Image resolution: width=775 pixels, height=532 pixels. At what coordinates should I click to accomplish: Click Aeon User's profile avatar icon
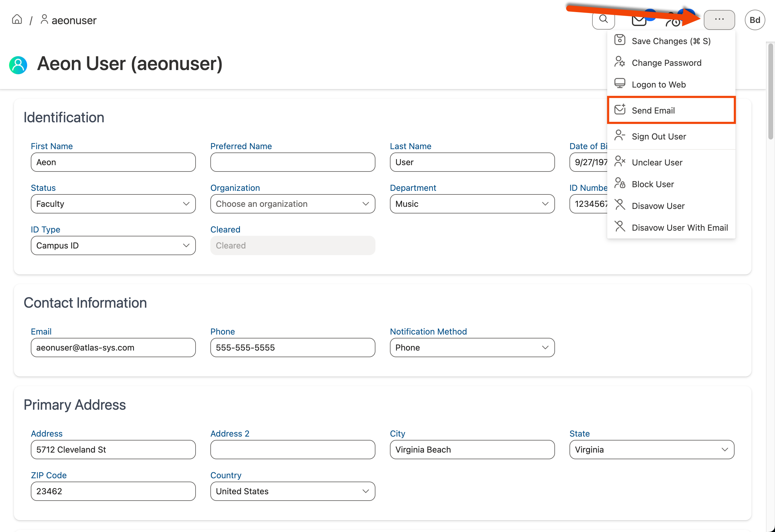(18, 65)
